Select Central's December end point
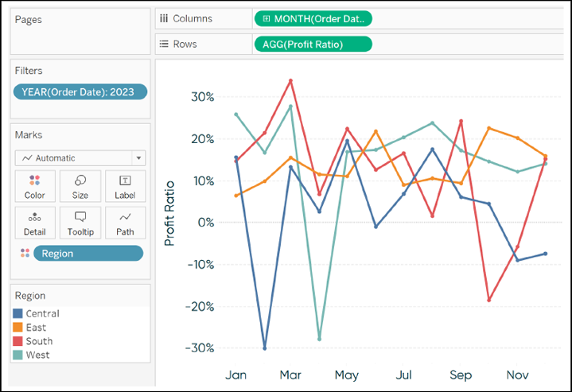This screenshot has height=392, width=572. point(546,254)
